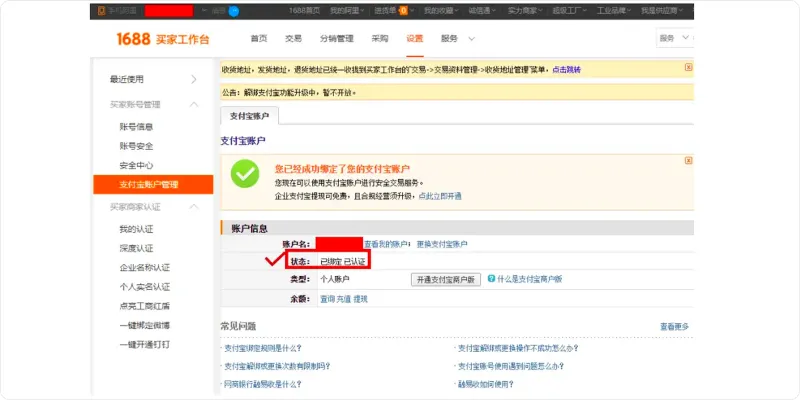The width and height of the screenshot is (800, 400).
Task: Open 企业名称认证 in sidebar
Action: click(x=144, y=268)
